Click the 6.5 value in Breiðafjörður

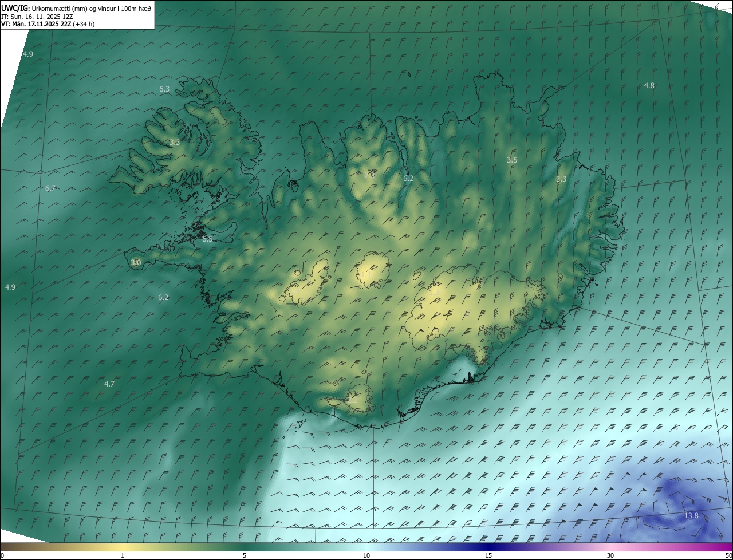(x=207, y=239)
